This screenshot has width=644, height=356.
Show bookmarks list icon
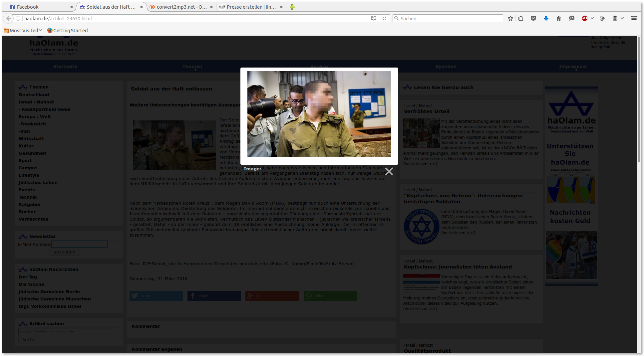click(x=521, y=19)
